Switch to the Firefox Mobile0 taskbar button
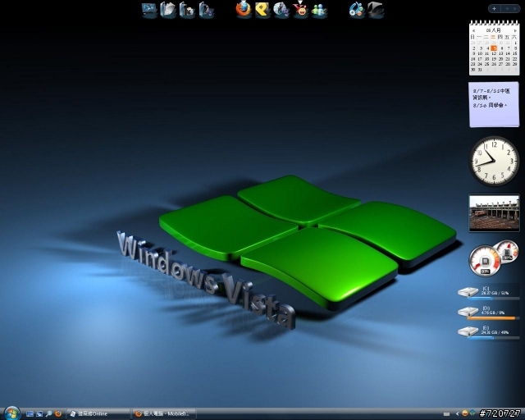Image resolution: width=525 pixels, height=420 pixels. pyautogui.click(x=164, y=413)
